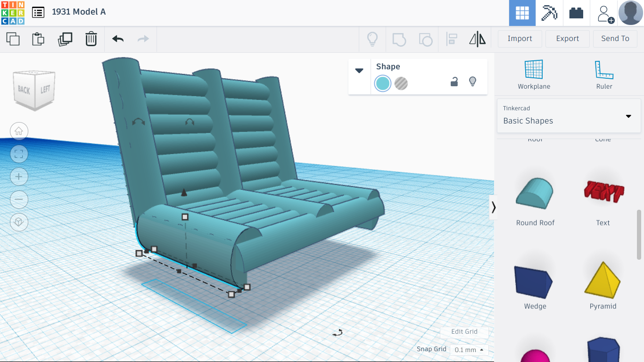
Task: Click the Duplicate and repeat icon
Action: pyautogui.click(x=65, y=39)
